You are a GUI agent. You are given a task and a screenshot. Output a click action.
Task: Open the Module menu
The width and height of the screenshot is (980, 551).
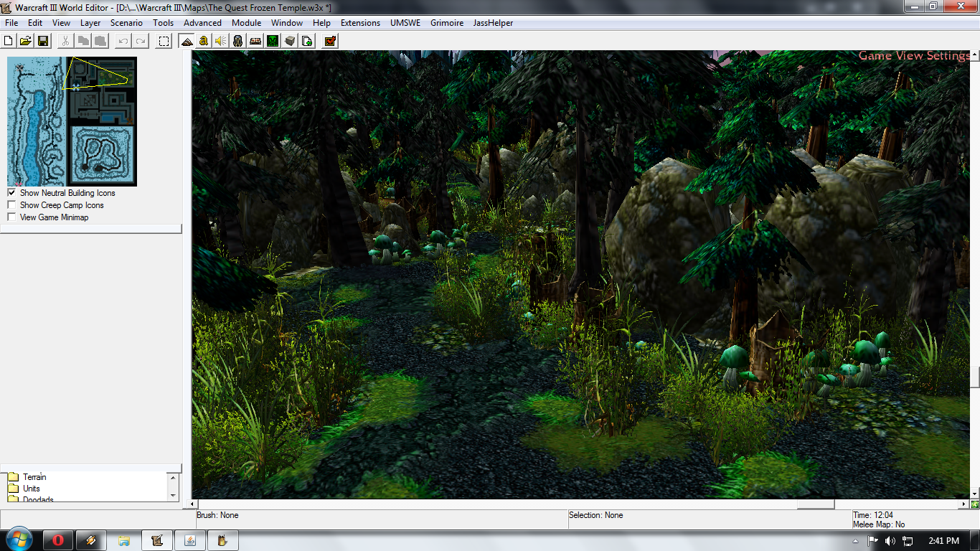pyautogui.click(x=246, y=23)
